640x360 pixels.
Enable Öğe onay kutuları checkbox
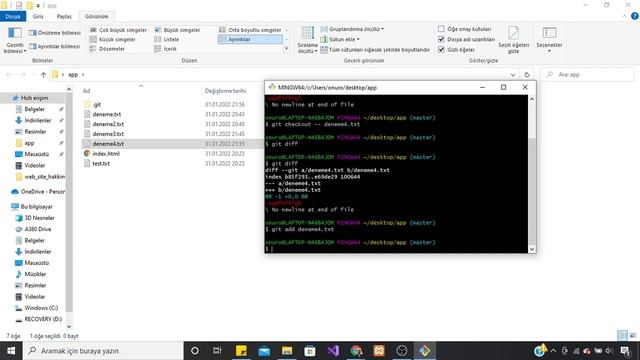(x=441, y=29)
